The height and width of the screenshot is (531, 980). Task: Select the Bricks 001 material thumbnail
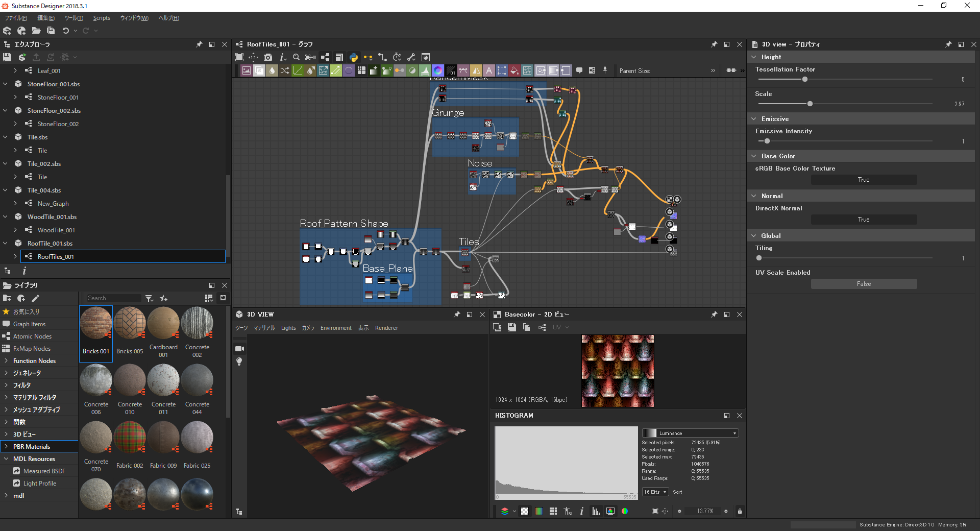pyautogui.click(x=96, y=333)
